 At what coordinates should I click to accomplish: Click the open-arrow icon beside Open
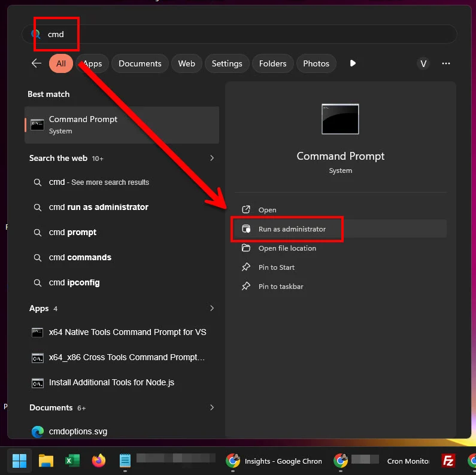coord(246,209)
